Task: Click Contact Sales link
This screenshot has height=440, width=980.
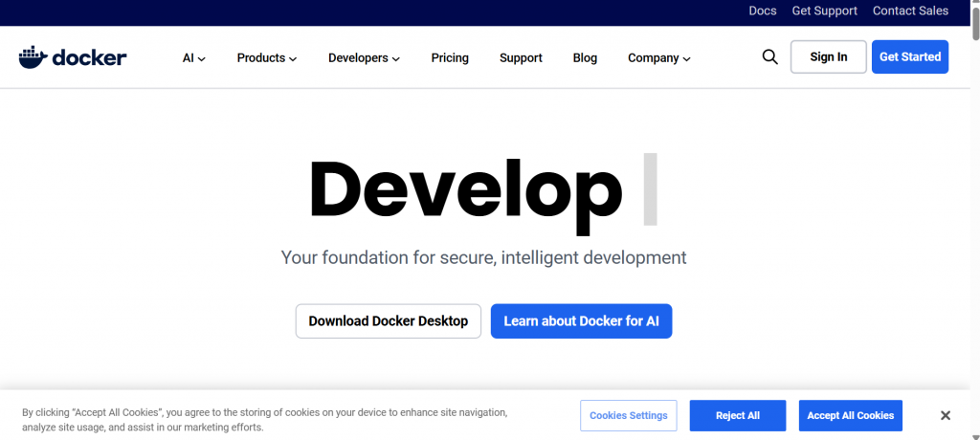Action: tap(910, 11)
